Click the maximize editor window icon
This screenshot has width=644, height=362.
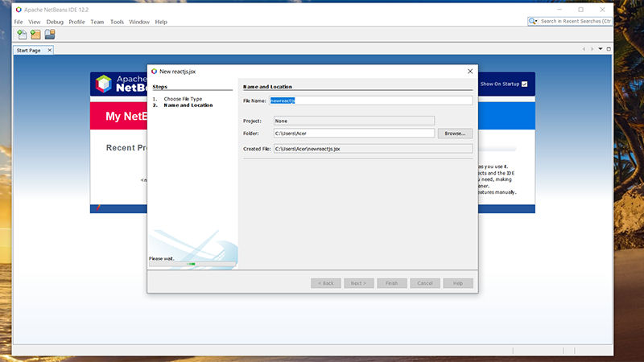pos(609,50)
